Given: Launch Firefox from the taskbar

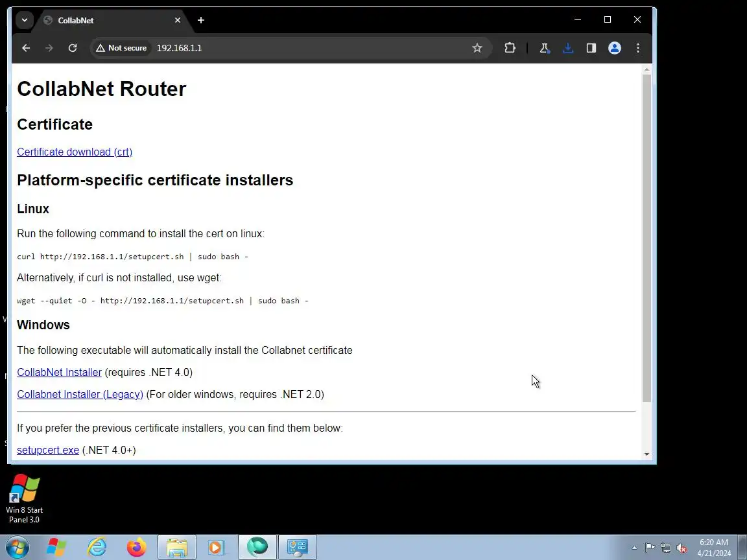Looking at the screenshot, I should tap(137, 548).
